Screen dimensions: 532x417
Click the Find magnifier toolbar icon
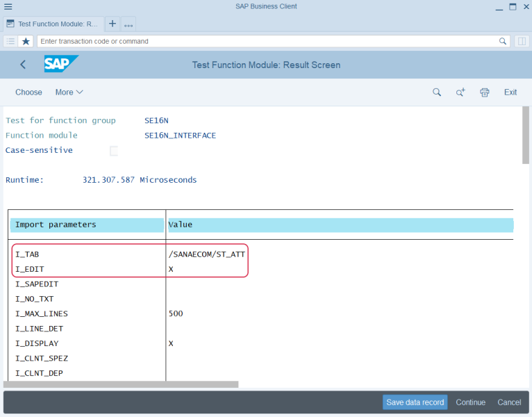click(437, 92)
